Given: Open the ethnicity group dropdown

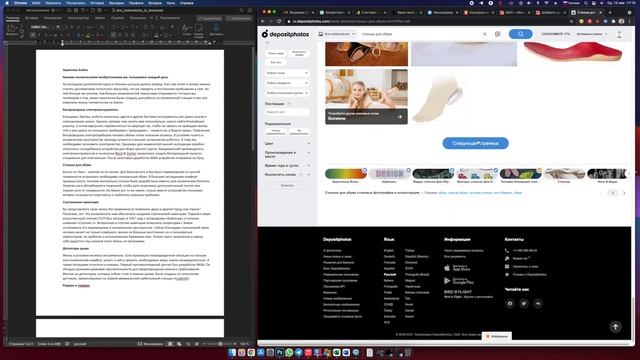Looking at the screenshot, I should (x=287, y=93).
